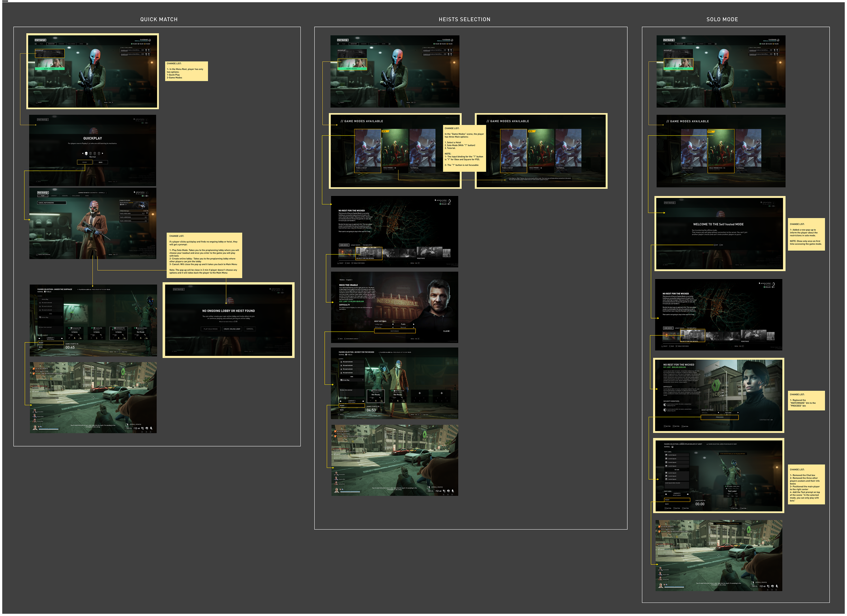Open CHALLENGES tab in Quick Match main menu
847x616 pixels.
pyautogui.click(x=71, y=44)
